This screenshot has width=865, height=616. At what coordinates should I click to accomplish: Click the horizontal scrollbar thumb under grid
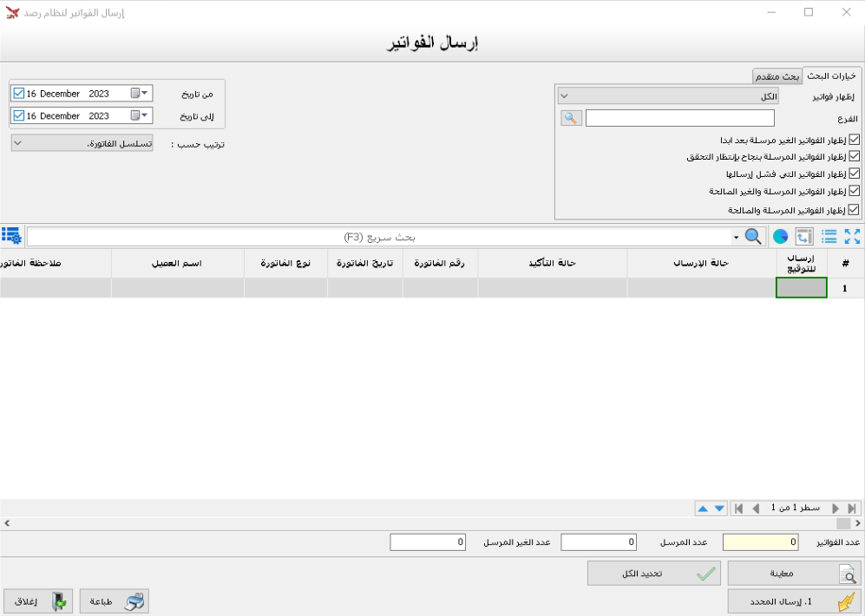[x=842, y=523]
